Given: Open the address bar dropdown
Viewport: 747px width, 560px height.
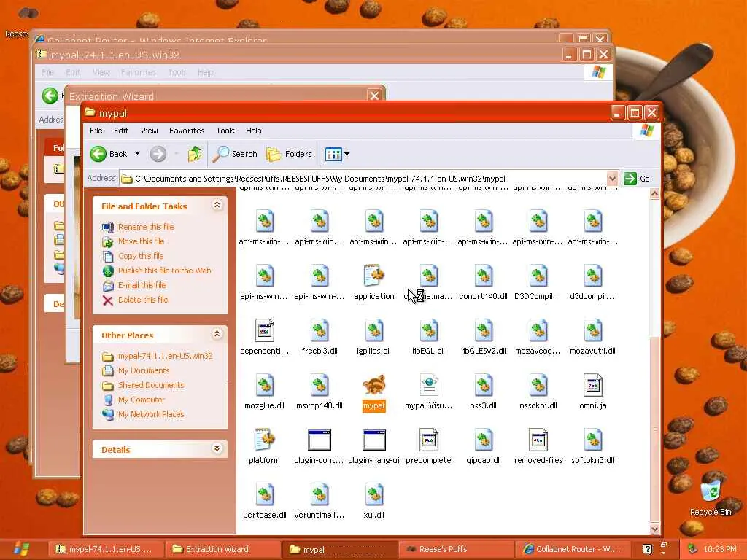Looking at the screenshot, I should (612, 179).
